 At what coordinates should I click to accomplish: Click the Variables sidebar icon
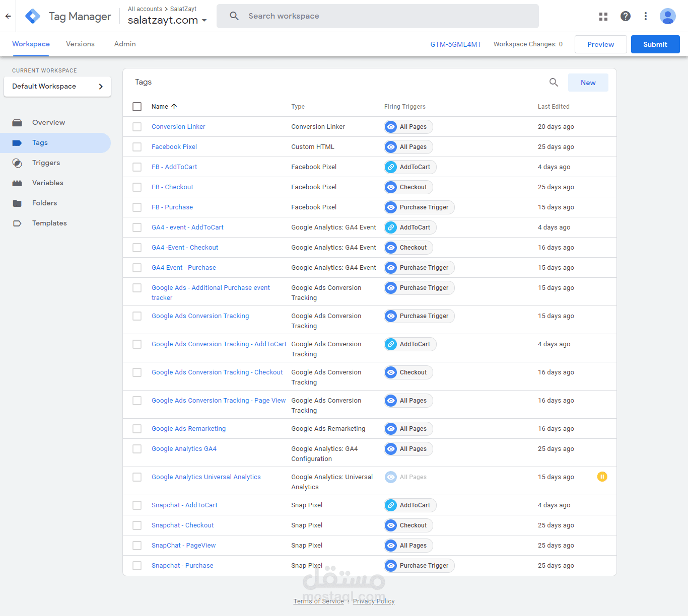pyautogui.click(x=17, y=183)
